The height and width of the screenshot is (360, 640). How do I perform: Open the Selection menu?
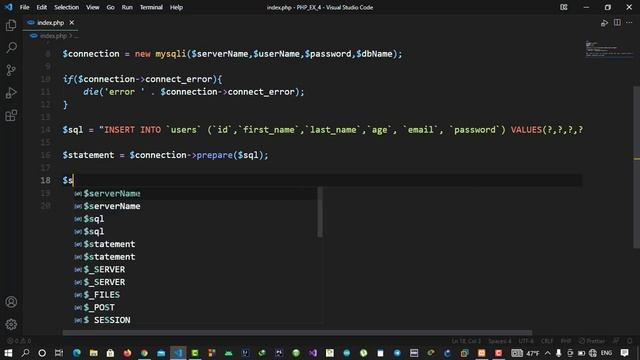coord(67,7)
